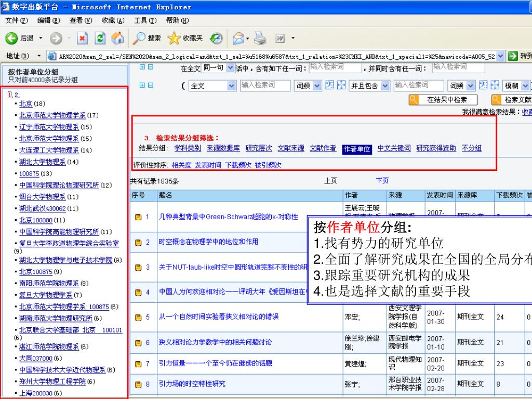The image size is (532, 399).
Task: Click the IE Forward arrow button
Action: click(x=56, y=38)
